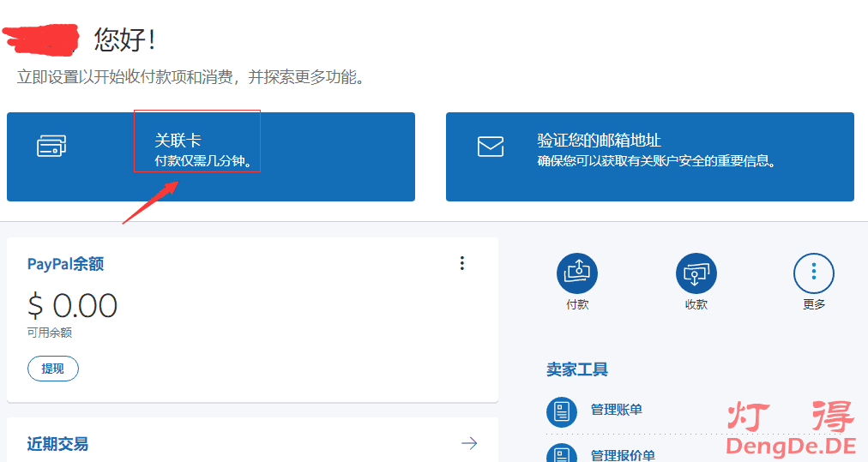Open the three-dot menu on the PayPal余额 card
The height and width of the screenshot is (462, 868).
click(462, 263)
